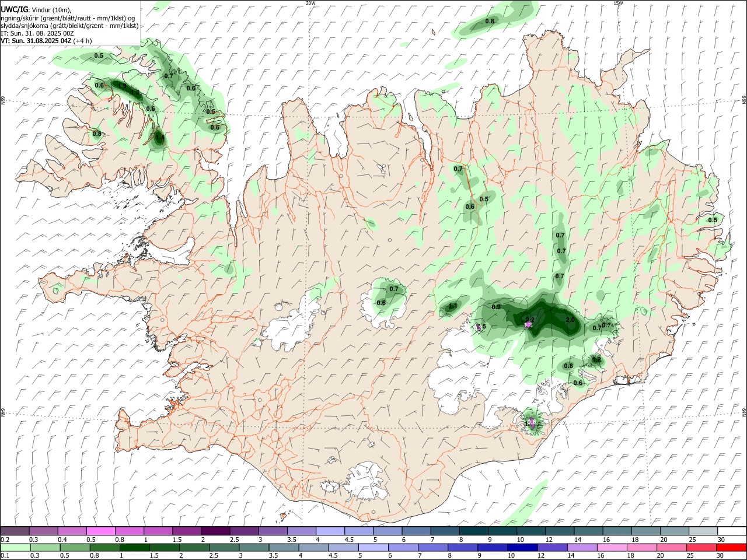
Task: Select the IT: Sun. 31. 08. 2025 00Z line
Action: click(x=37, y=34)
